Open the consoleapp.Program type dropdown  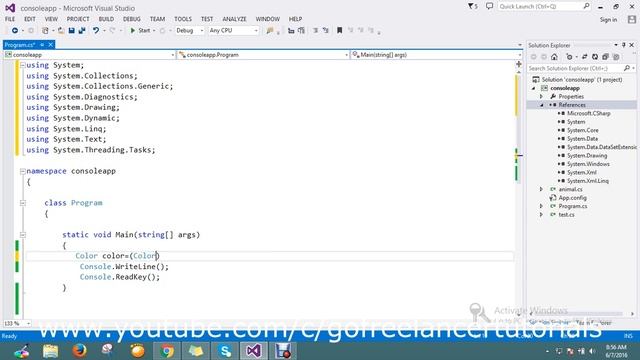(x=263, y=55)
